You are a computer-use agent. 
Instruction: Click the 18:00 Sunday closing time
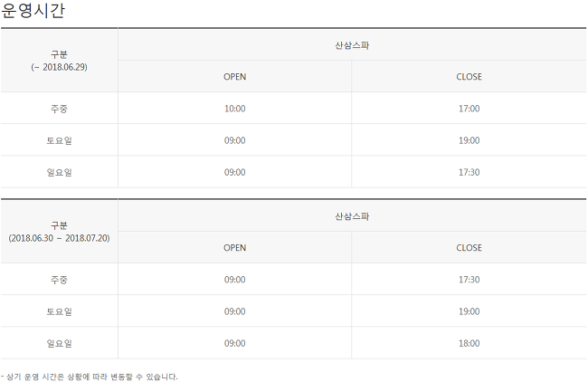point(469,343)
